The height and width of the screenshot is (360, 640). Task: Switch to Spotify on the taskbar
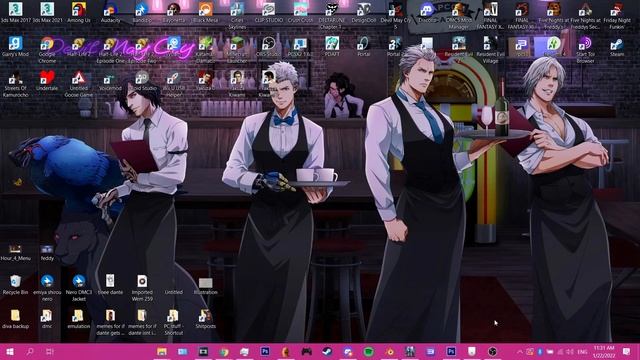369,351
